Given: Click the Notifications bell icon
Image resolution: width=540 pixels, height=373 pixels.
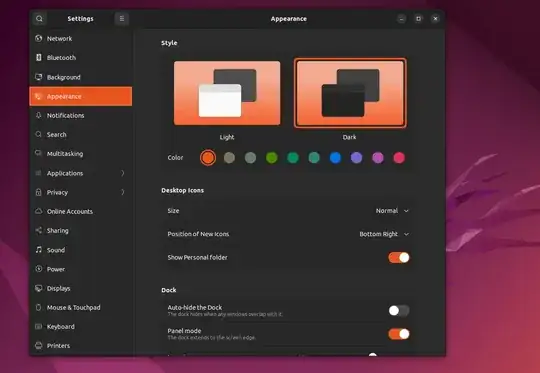Looking at the screenshot, I should (39, 115).
